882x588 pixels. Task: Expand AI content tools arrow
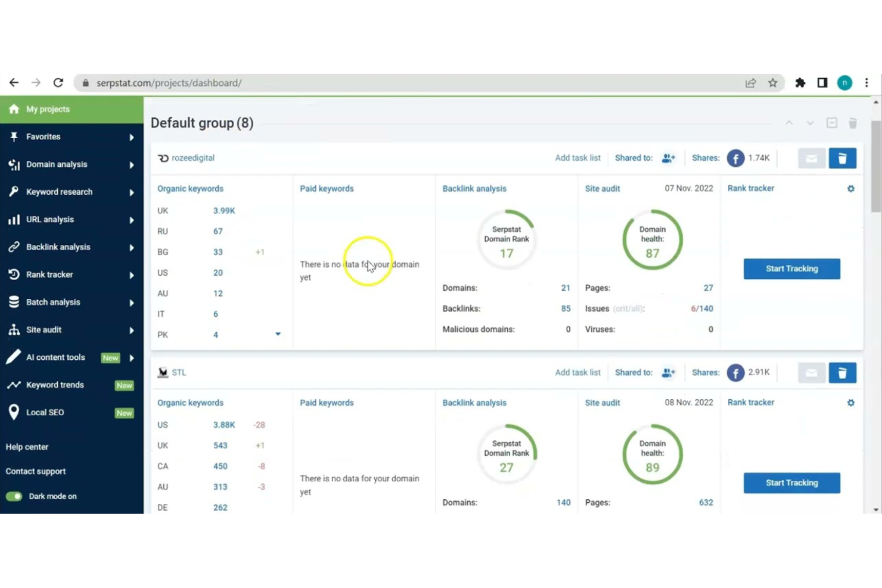[132, 358]
